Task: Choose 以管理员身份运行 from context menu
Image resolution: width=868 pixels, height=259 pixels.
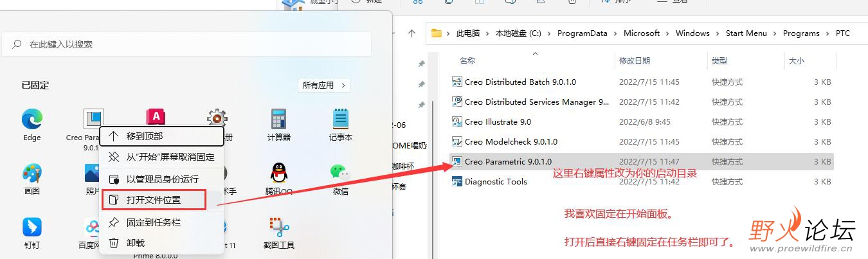Action: click(x=161, y=179)
